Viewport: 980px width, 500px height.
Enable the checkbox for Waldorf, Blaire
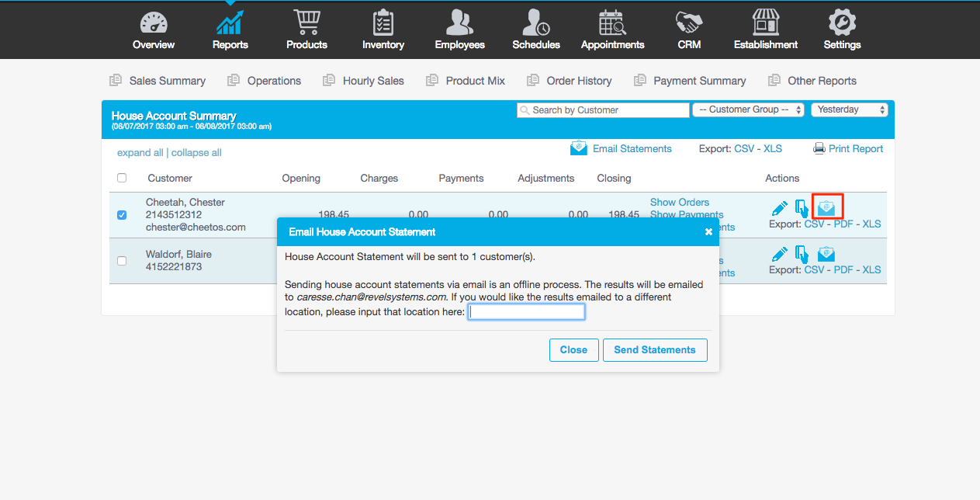click(122, 261)
